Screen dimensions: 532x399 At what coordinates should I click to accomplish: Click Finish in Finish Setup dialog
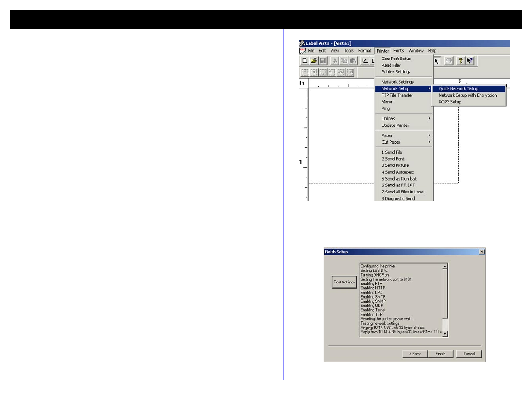(x=440, y=354)
